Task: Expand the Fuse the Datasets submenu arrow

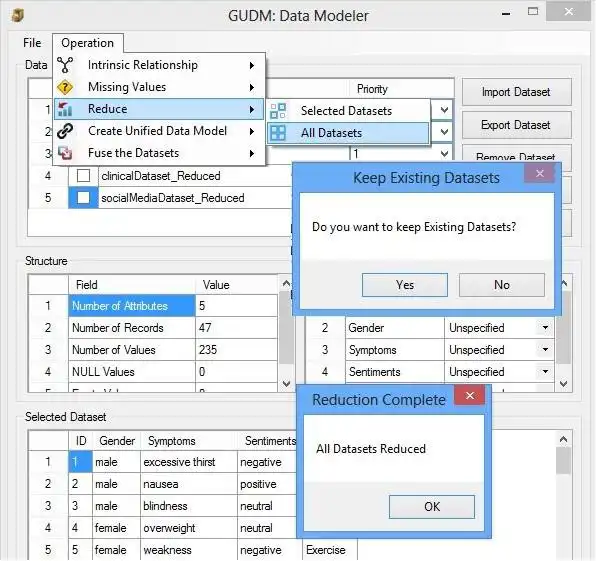Action: tap(252, 154)
